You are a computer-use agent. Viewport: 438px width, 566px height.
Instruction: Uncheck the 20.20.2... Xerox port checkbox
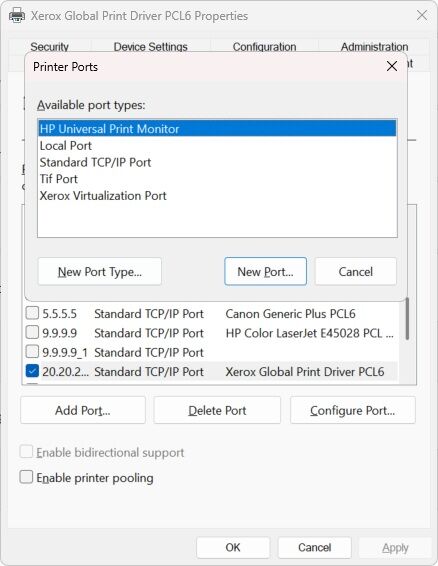click(32, 371)
